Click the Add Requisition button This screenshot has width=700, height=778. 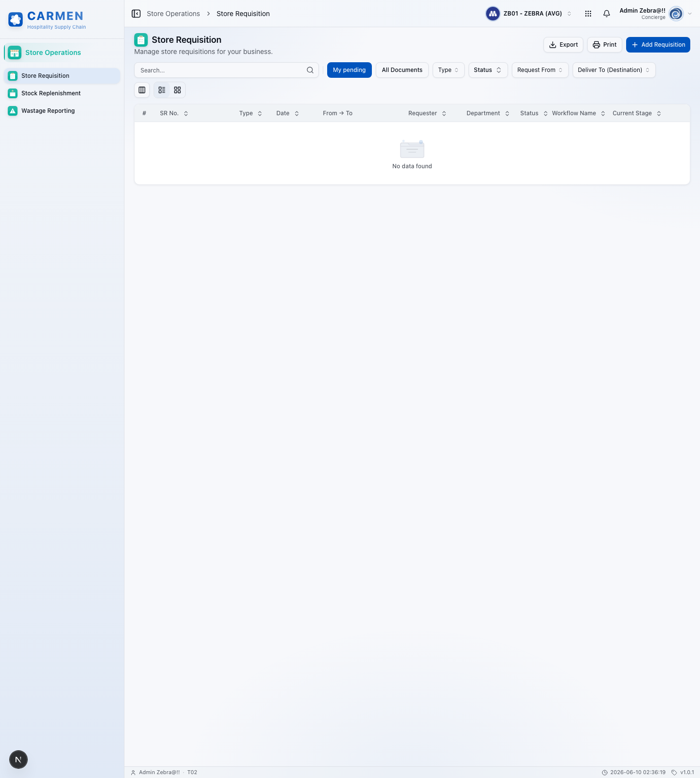point(658,45)
